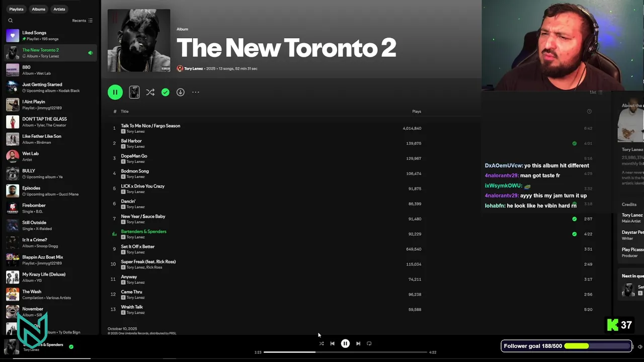
Task: Toggle repeat in the player bar
Action: [x=369, y=343]
